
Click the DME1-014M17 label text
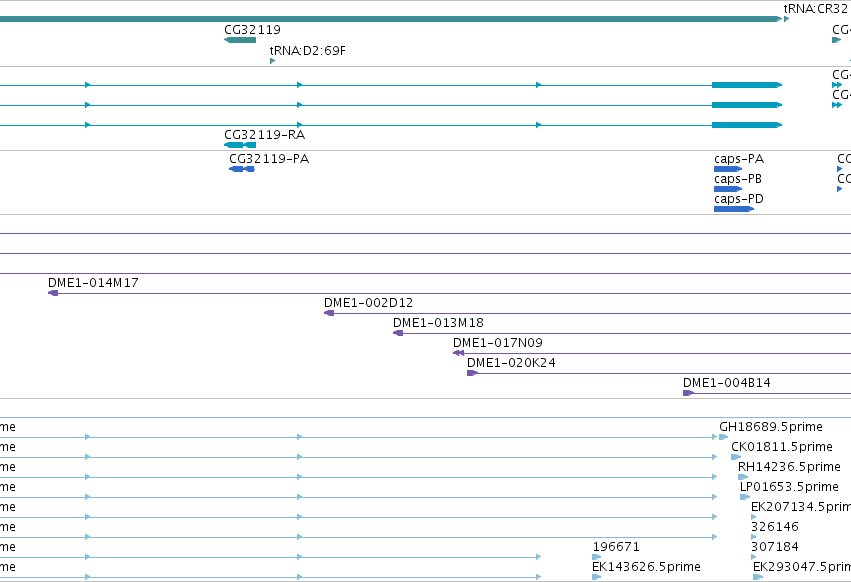93,283
